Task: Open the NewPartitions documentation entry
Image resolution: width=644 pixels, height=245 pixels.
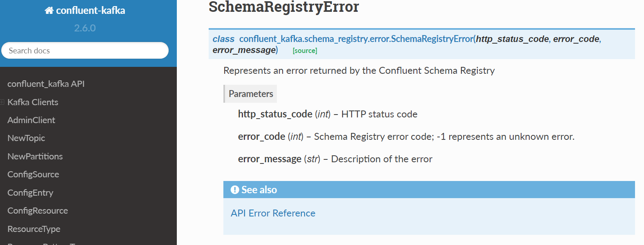Action: coord(35,156)
